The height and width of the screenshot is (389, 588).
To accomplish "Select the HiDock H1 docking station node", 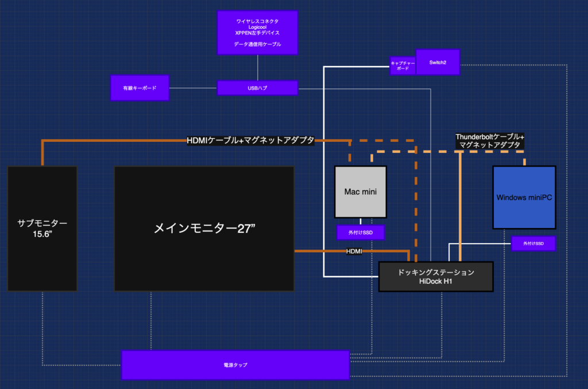I will [435, 276].
